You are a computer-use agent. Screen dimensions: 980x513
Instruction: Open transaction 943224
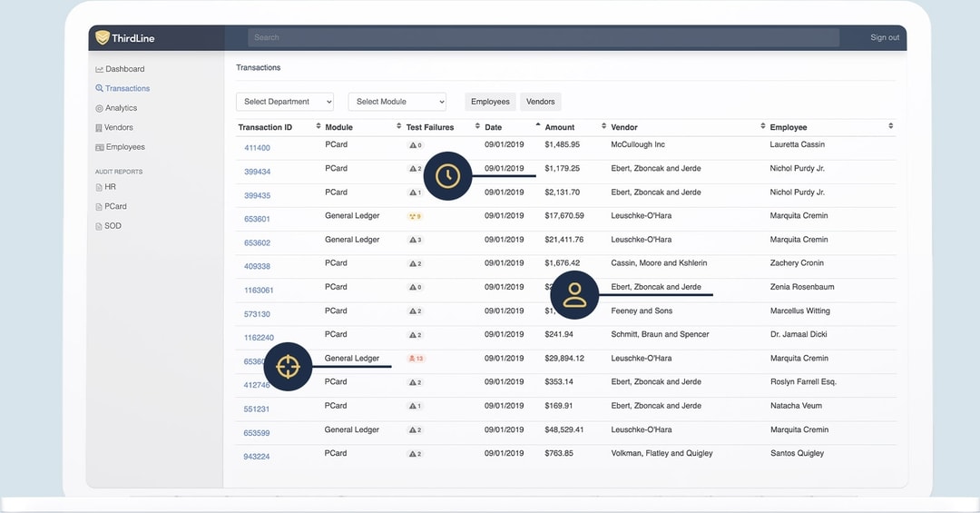pos(256,457)
